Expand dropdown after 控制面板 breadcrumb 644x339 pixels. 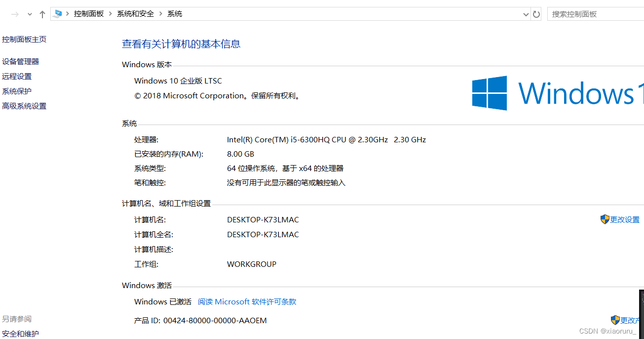111,14
